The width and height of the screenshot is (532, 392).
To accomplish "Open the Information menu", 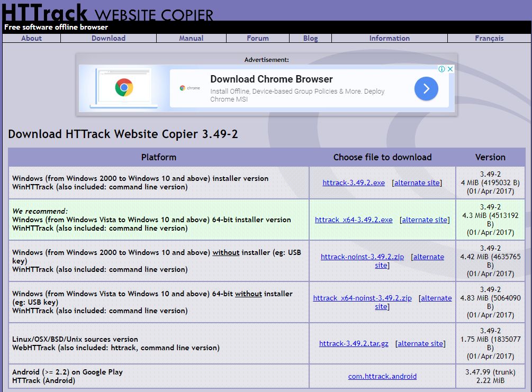I will (x=390, y=38).
